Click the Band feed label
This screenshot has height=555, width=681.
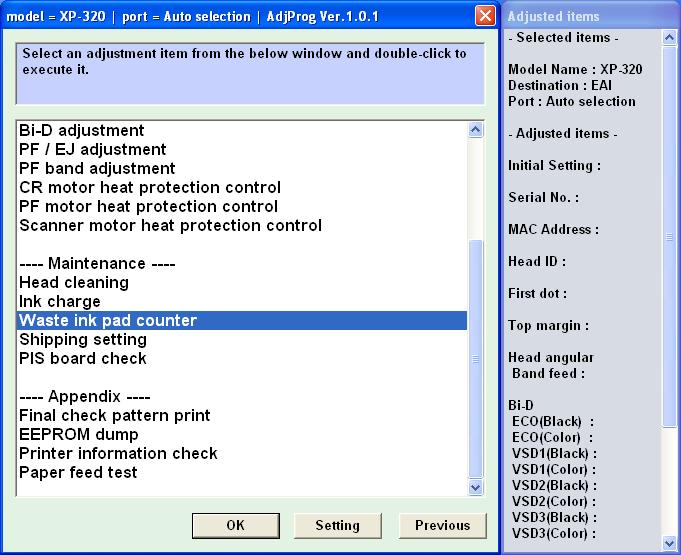549,373
